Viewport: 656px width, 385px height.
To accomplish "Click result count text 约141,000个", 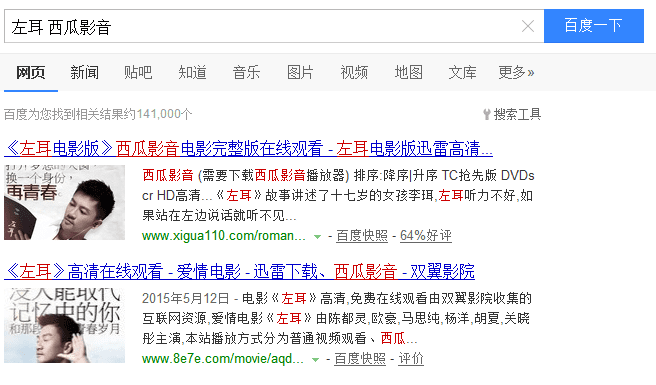I will (x=158, y=114).
